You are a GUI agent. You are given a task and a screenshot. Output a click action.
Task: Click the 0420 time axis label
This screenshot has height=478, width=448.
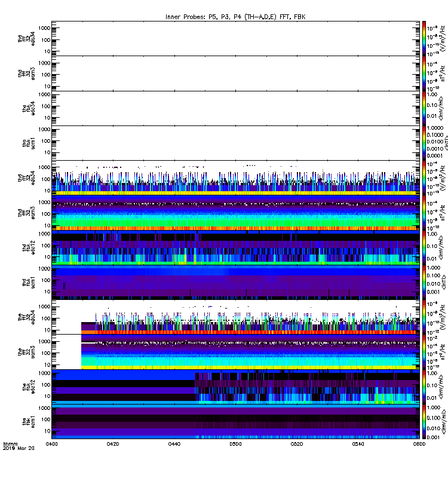(113, 444)
